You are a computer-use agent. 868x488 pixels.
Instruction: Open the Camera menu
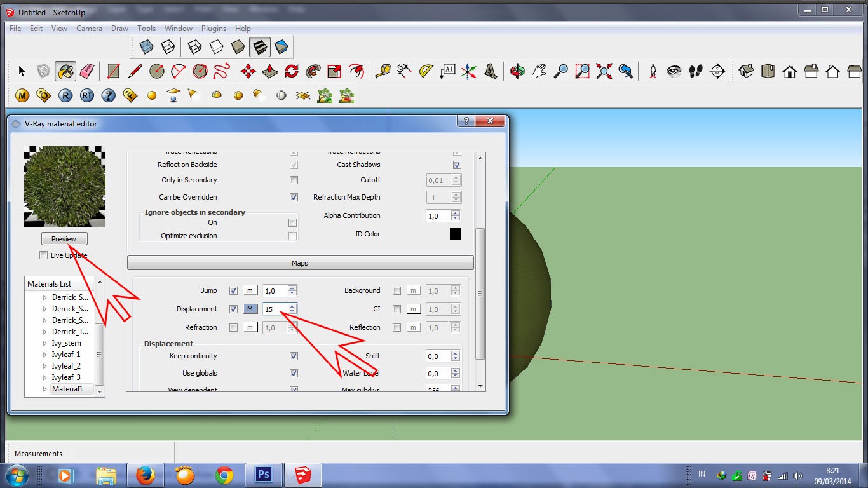click(89, 28)
